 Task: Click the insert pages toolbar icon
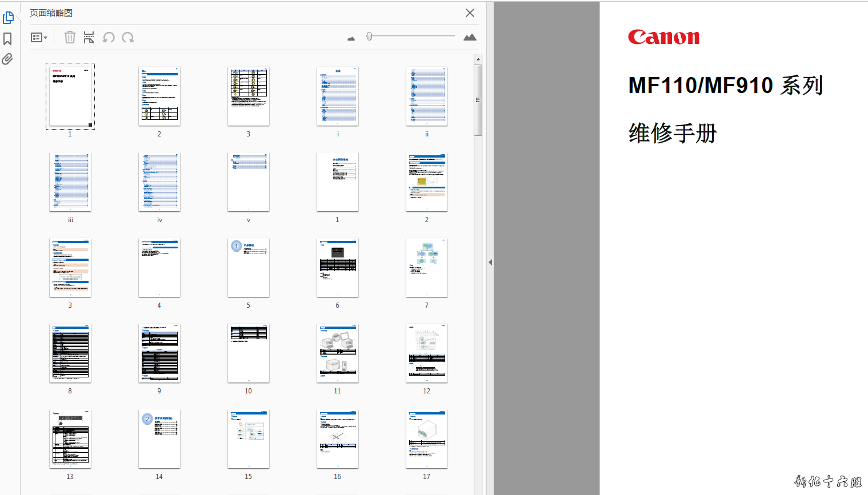click(x=89, y=38)
